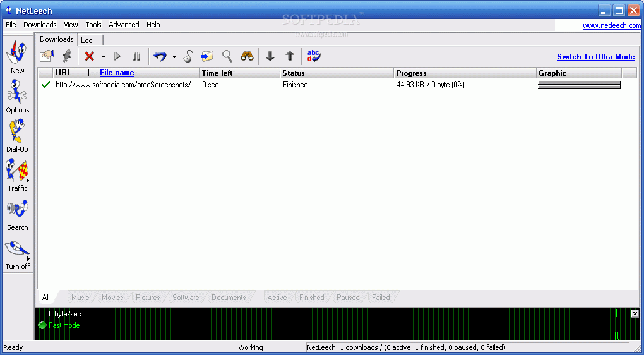Select the Software filter tab
Image resolution: width=644 pixels, height=355 pixels.
[x=186, y=297]
